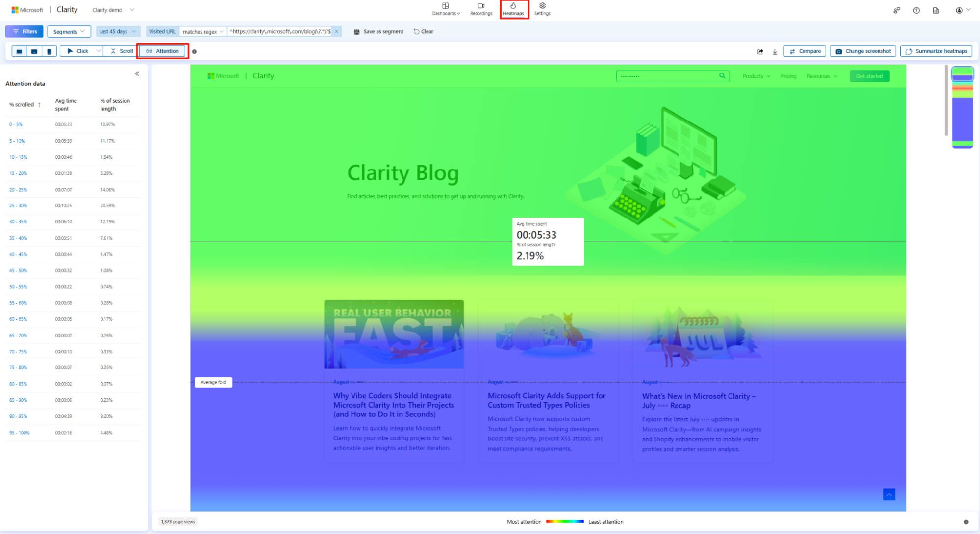Open the Recordings section
This screenshot has width=980, height=534.
pos(480,9)
